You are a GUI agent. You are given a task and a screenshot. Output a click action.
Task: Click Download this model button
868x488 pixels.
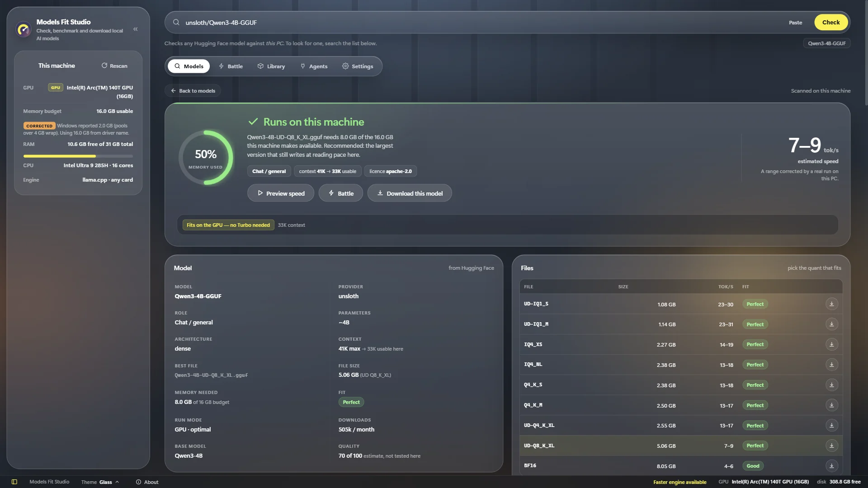point(410,193)
